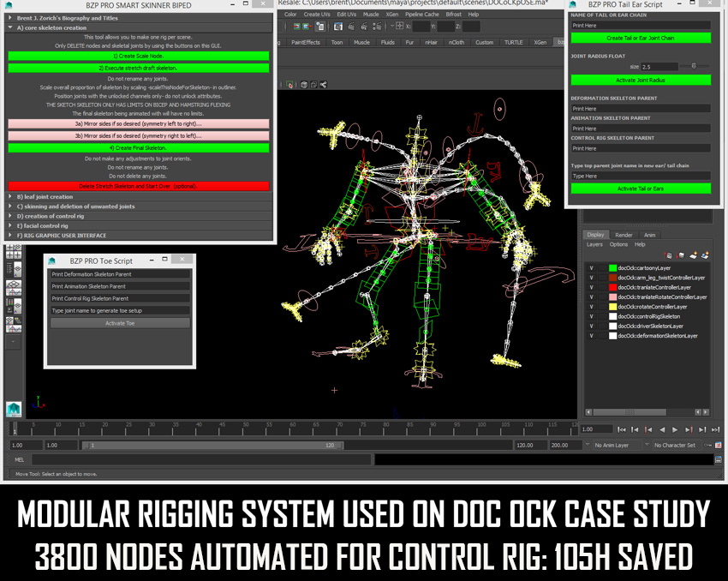Click the move layer up icon
728x581 pixels.
tap(668, 255)
